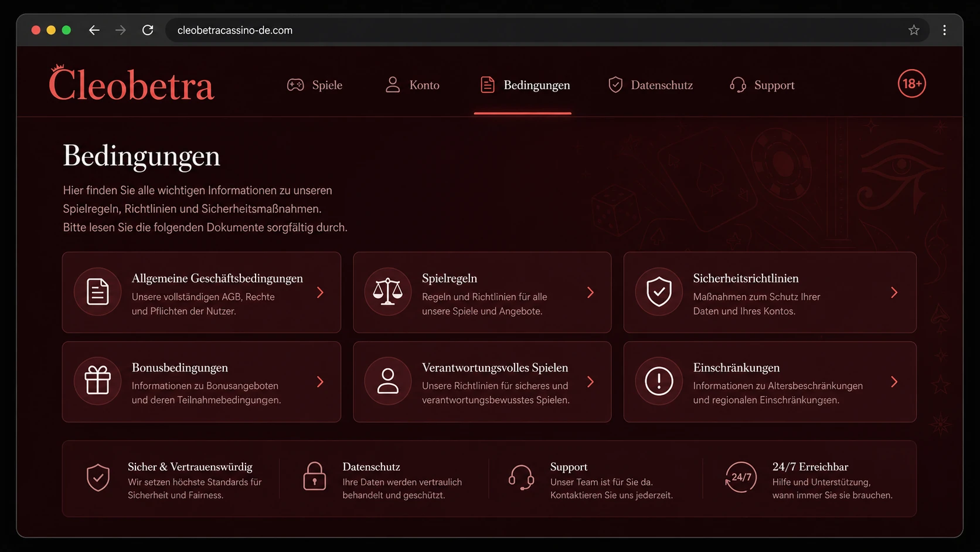Image resolution: width=980 pixels, height=552 pixels.
Task: Open the Spiele menu item
Action: [315, 85]
